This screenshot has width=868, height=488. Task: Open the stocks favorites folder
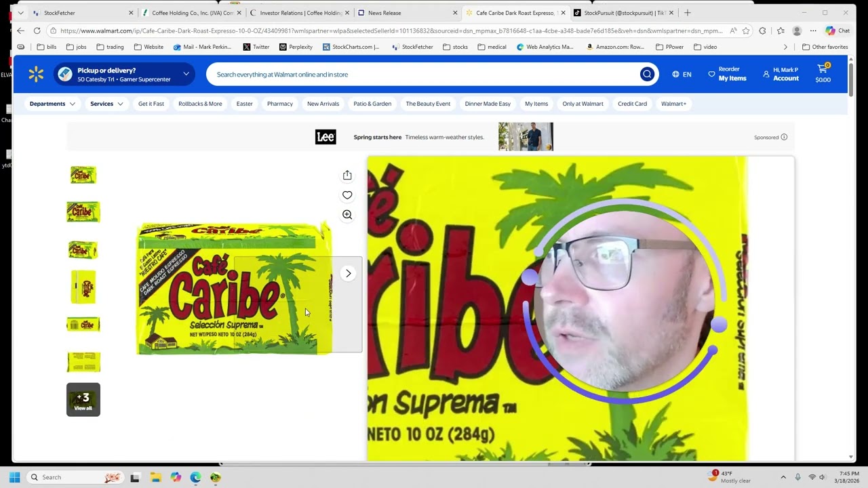click(455, 47)
